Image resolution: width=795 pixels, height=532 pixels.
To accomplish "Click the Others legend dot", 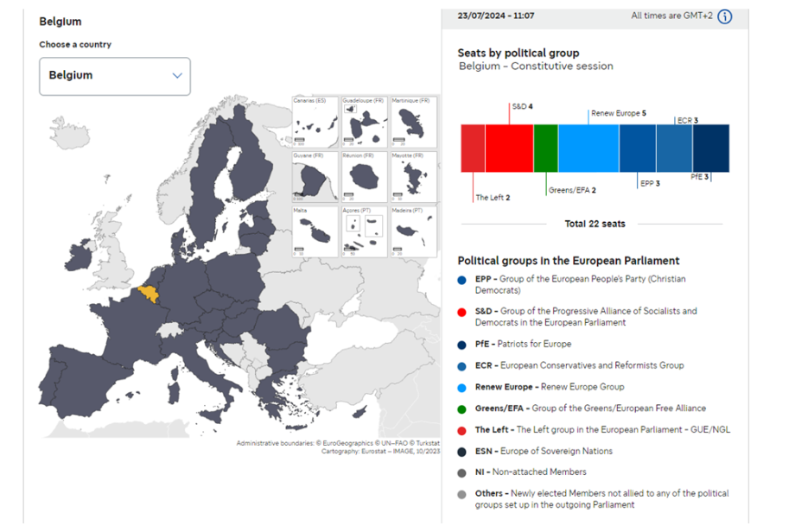I will (461, 495).
